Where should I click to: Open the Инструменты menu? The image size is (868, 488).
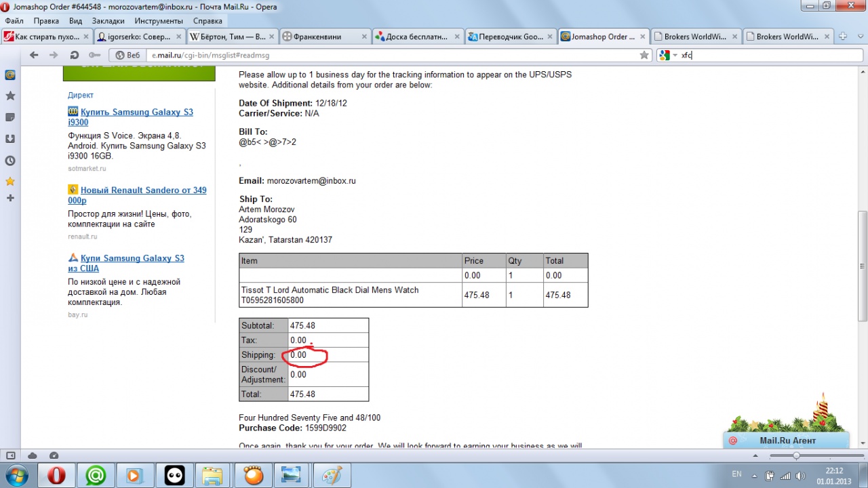coord(159,21)
